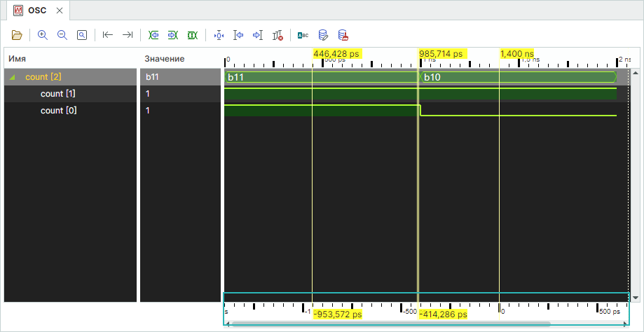644x332 pixels.
Task: Select the count [0] signal row
Action: coord(58,111)
